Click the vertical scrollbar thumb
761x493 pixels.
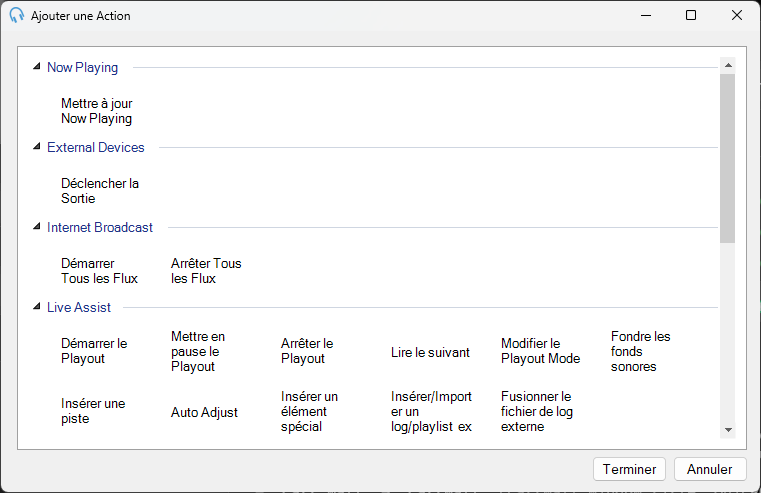click(x=728, y=158)
